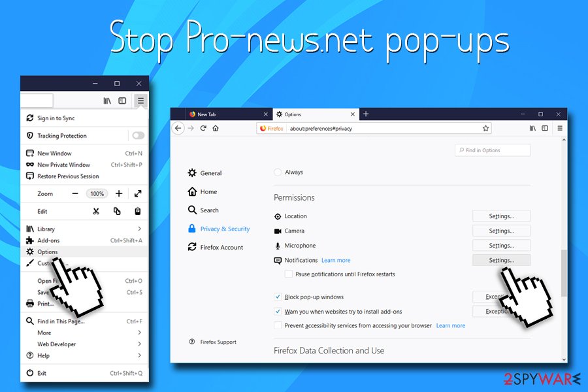Choose Restore Previous Session
The width and height of the screenshot is (588, 392).
click(x=84, y=176)
